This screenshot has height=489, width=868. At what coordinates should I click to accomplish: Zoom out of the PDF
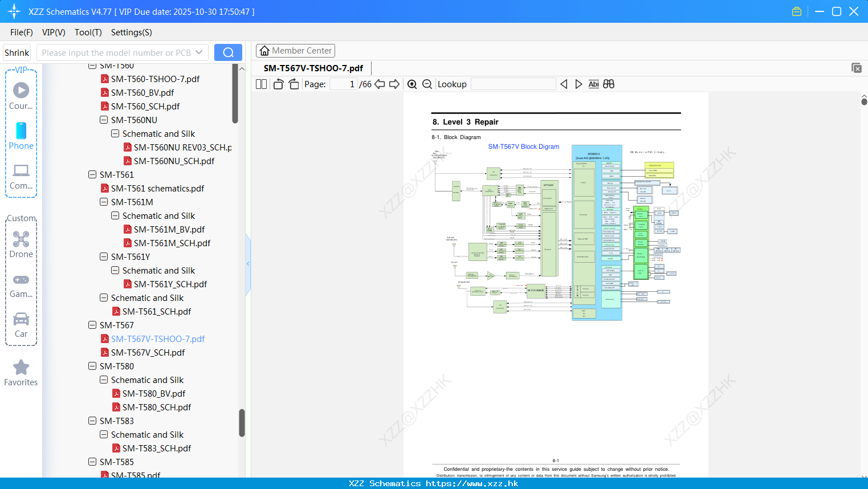pos(427,84)
